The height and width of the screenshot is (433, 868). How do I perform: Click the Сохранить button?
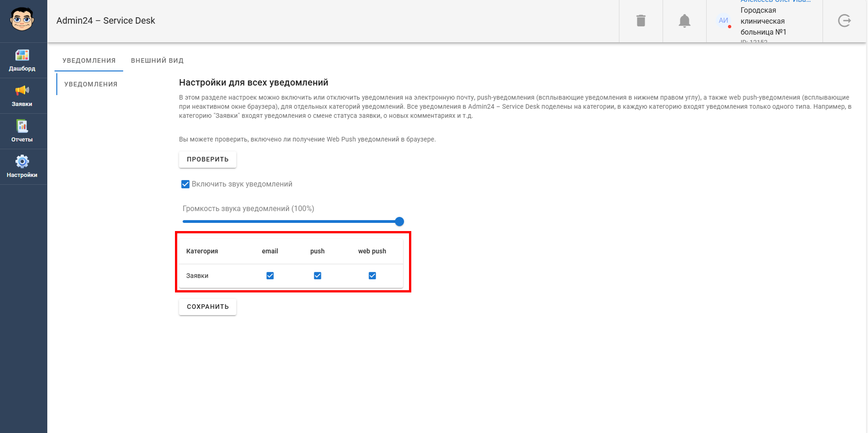pos(208,307)
